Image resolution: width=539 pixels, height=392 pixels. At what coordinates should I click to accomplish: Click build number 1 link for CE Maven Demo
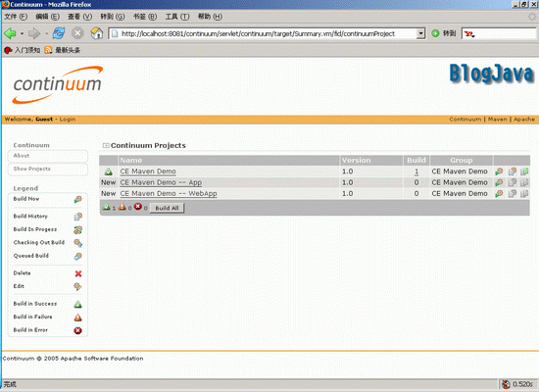click(x=416, y=171)
